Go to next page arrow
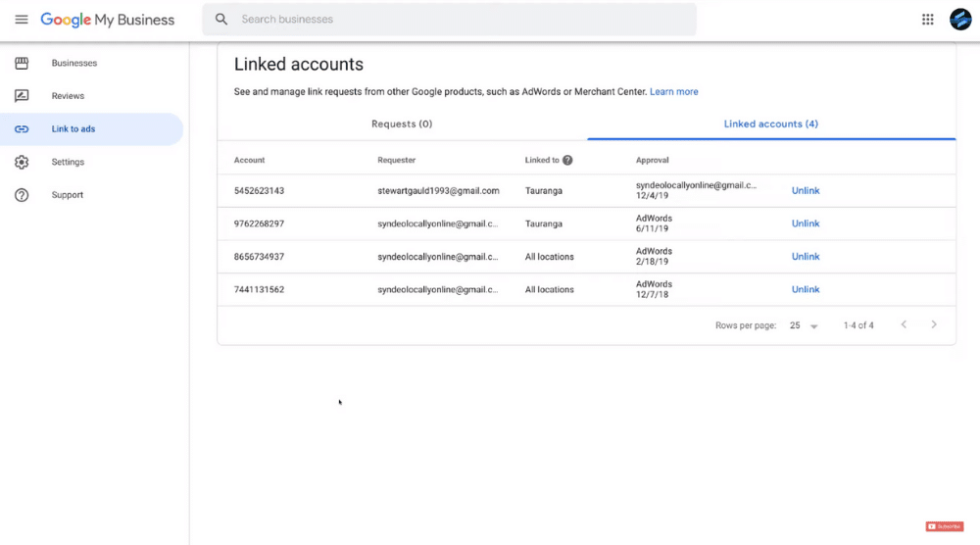The image size is (980, 545). coord(934,324)
